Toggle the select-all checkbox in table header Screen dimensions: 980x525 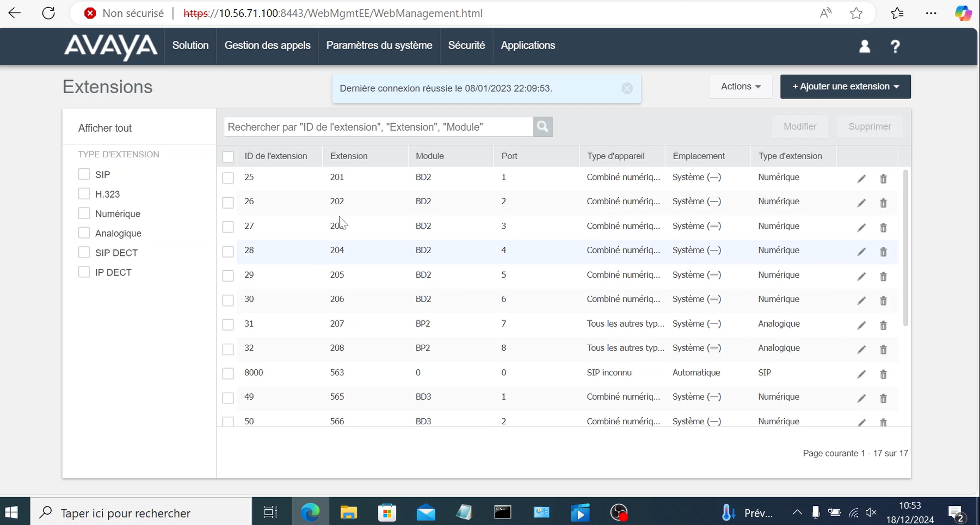point(228,157)
